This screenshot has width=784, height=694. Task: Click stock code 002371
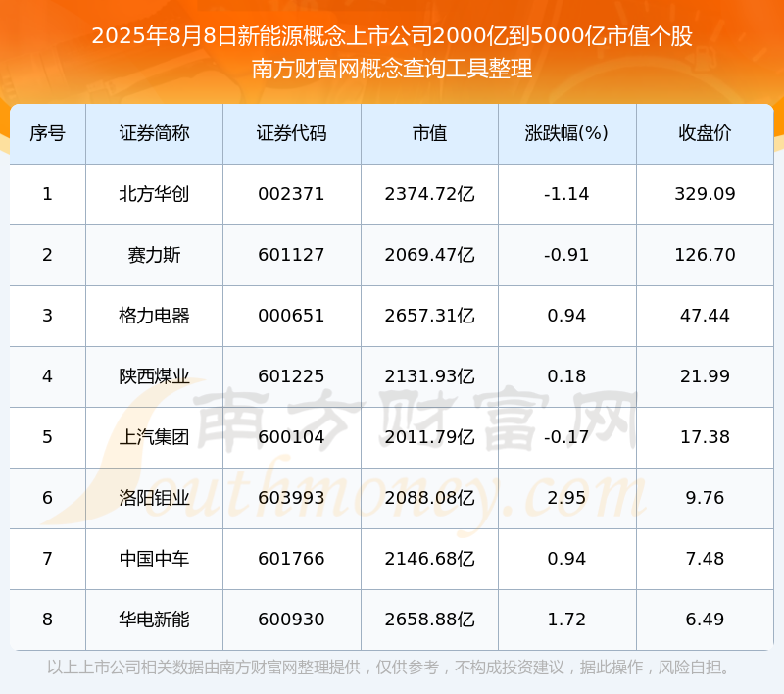click(291, 194)
